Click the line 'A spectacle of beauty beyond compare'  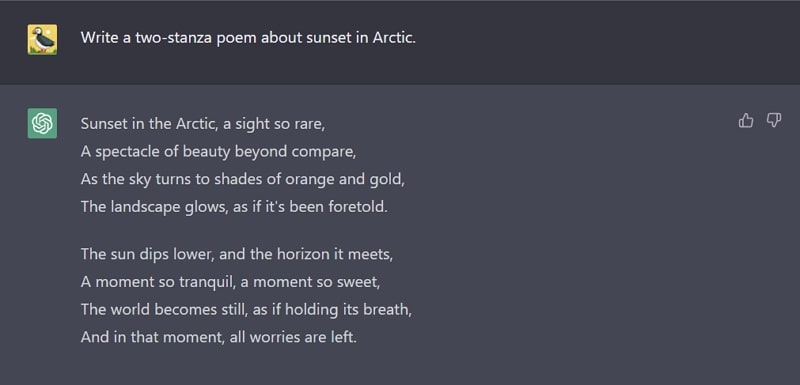(x=218, y=151)
